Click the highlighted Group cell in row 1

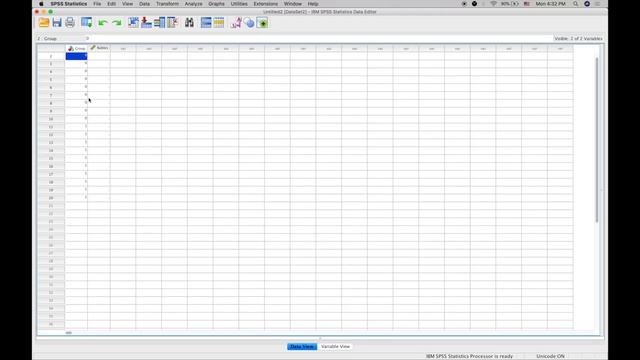pyautogui.click(x=76, y=56)
